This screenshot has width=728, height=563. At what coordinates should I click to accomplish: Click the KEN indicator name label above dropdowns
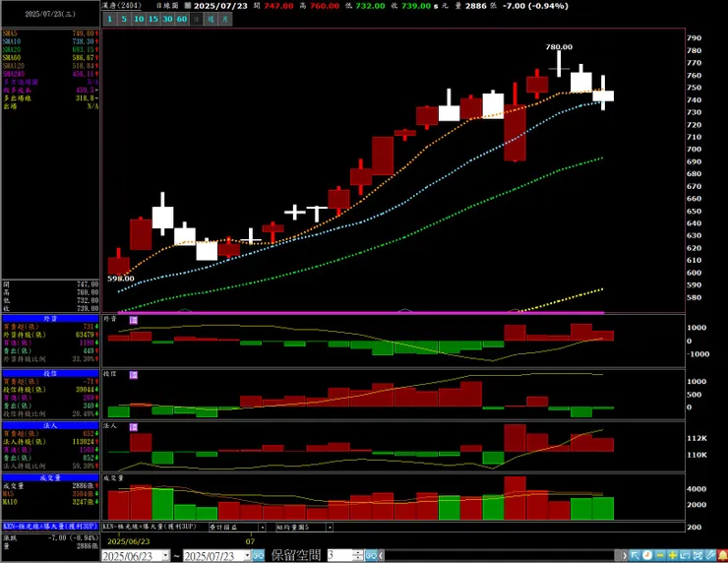(x=150, y=527)
